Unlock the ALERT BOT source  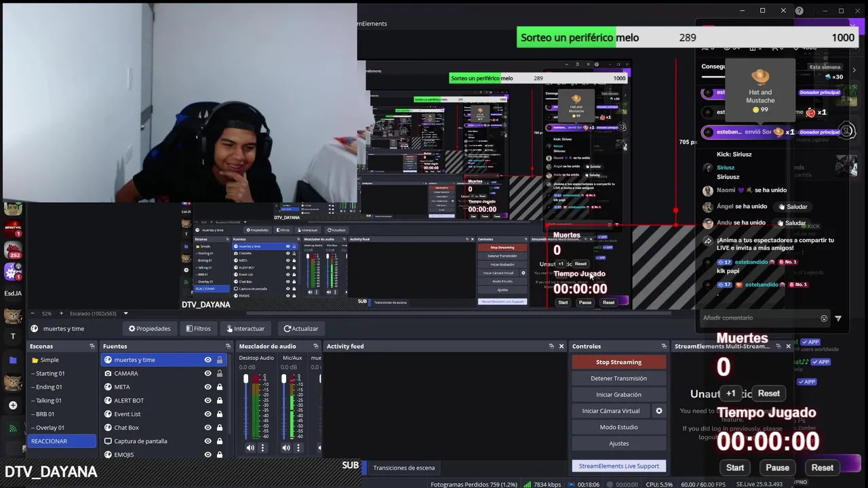pos(220,401)
